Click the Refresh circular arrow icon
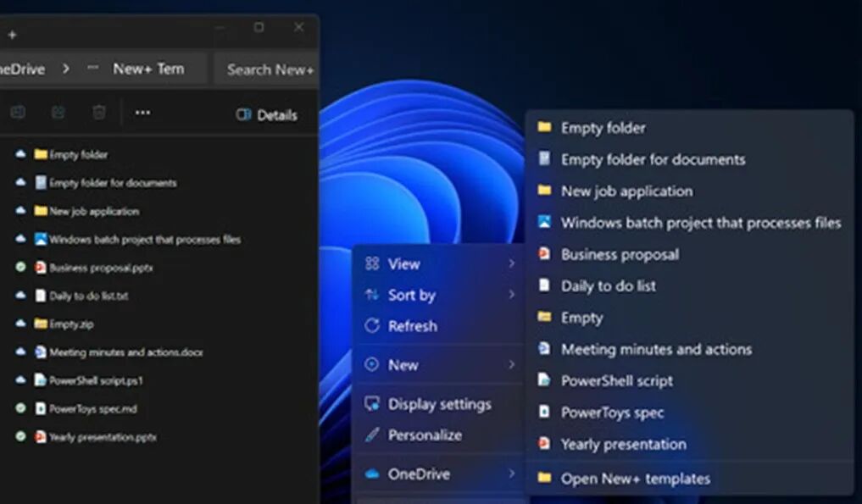Viewport: 862px width, 504px height. coord(372,326)
